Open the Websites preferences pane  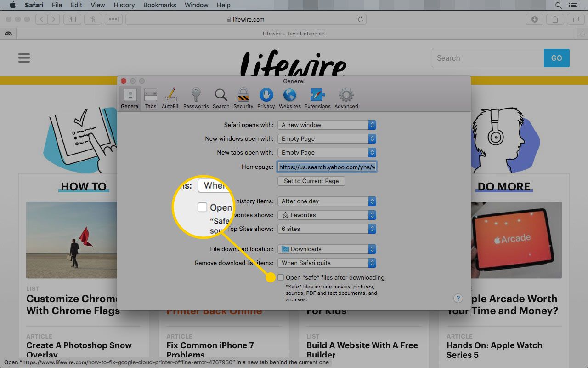coord(290,98)
